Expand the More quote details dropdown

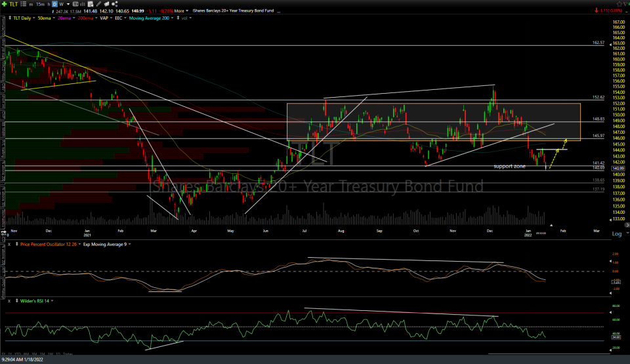(187, 11)
